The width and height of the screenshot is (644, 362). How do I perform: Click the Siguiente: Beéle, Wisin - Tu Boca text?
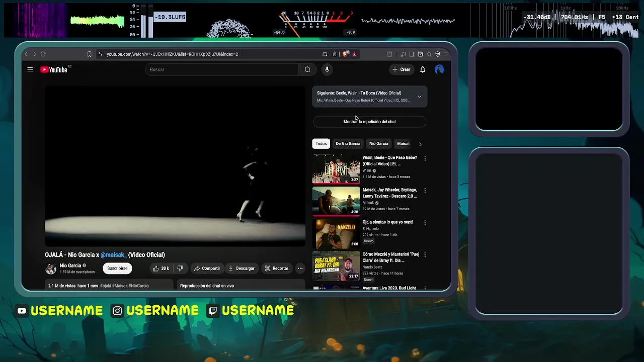point(359,93)
